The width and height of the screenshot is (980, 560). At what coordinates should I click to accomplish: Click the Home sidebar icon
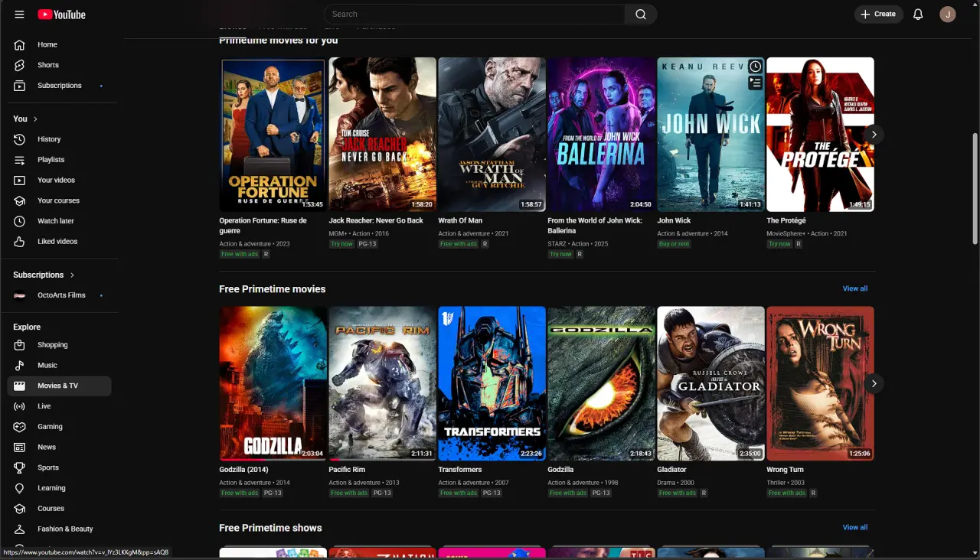(x=20, y=44)
